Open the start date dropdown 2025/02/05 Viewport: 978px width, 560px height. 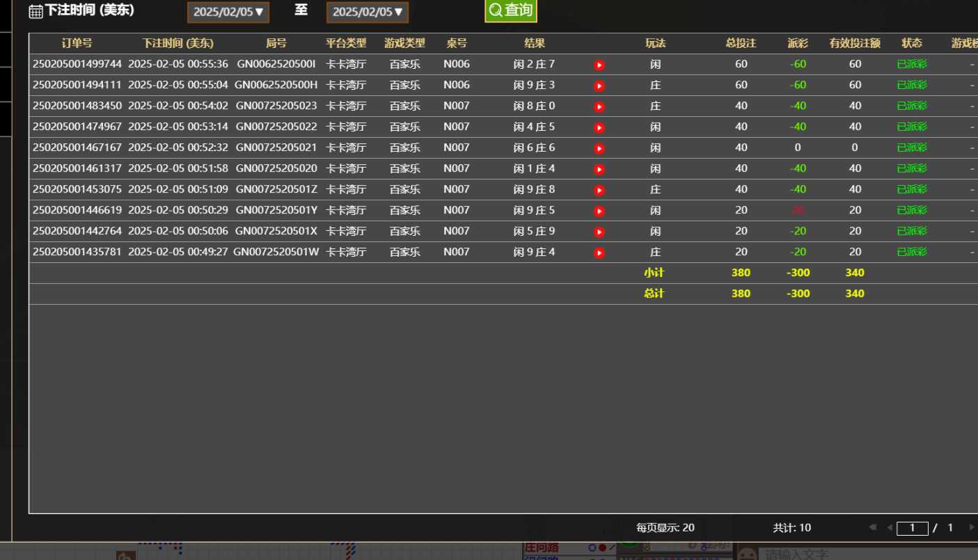pyautogui.click(x=228, y=12)
